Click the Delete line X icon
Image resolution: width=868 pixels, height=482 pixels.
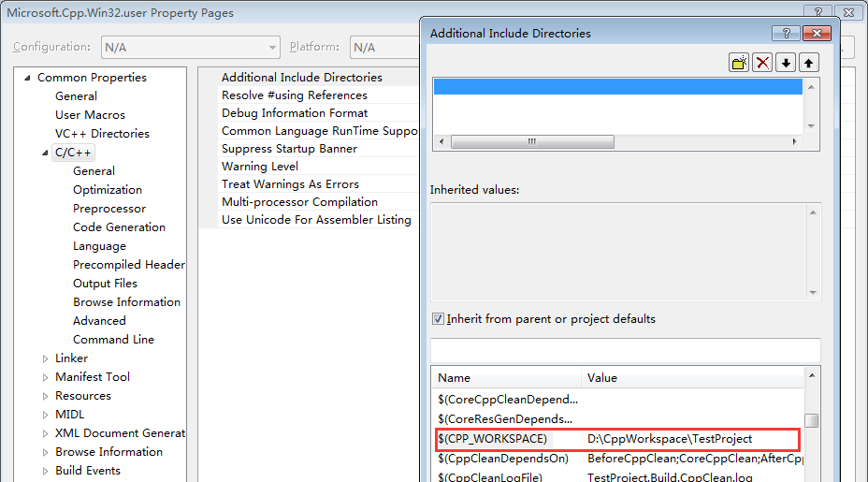click(x=762, y=63)
